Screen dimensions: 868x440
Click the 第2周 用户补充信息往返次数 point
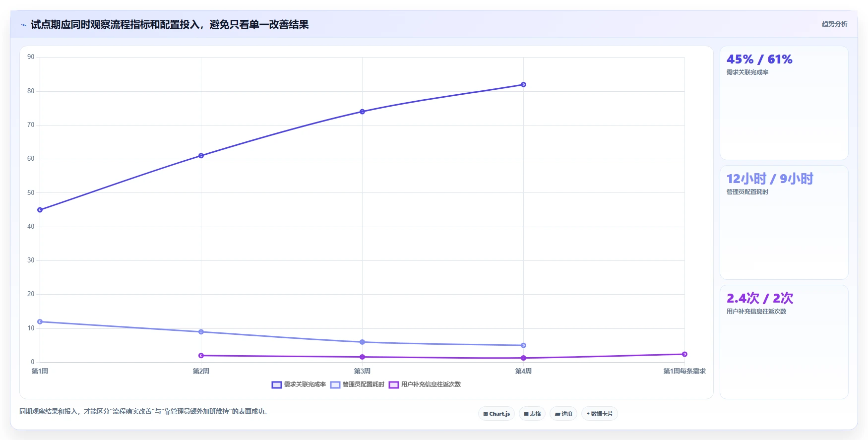[x=201, y=356]
